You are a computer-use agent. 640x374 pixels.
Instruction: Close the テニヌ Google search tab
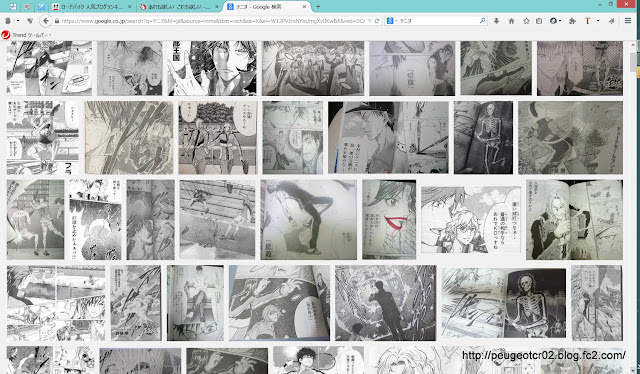(304, 7)
